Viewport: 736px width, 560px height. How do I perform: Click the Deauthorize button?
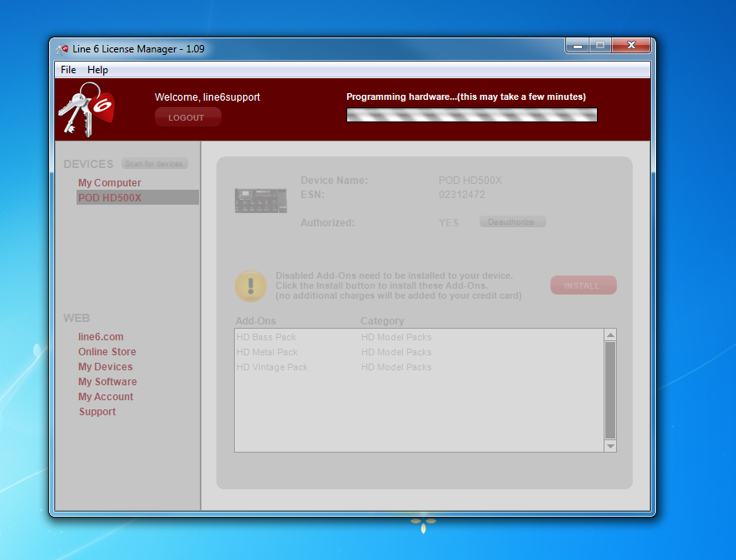(x=513, y=222)
